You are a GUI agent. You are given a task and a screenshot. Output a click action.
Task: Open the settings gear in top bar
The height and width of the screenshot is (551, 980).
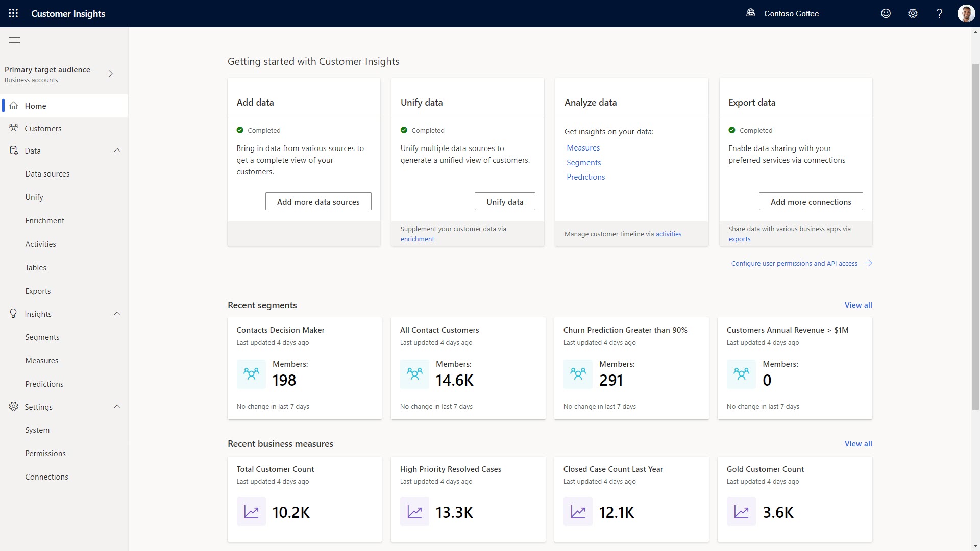pyautogui.click(x=913, y=13)
